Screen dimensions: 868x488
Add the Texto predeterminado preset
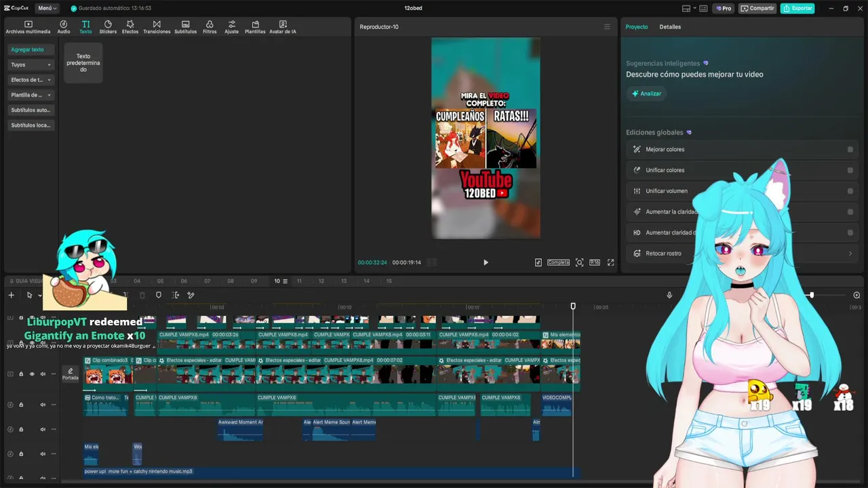tap(83, 63)
